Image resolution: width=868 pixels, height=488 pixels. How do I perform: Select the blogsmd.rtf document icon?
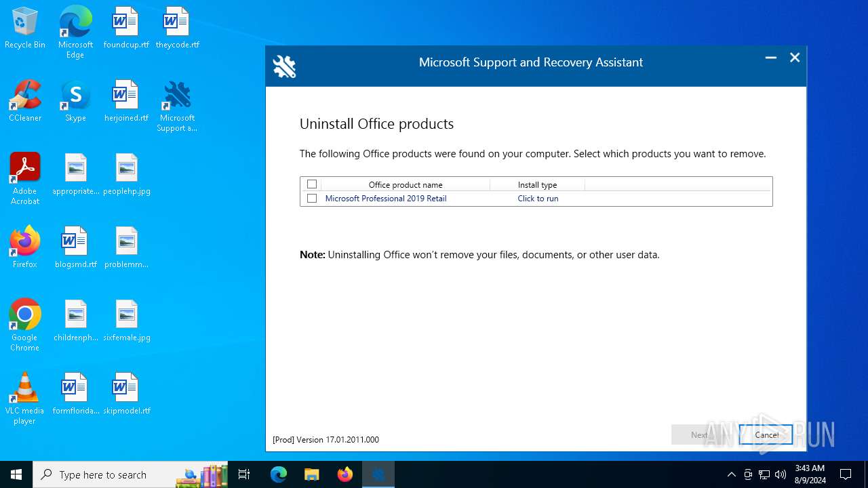click(x=75, y=247)
